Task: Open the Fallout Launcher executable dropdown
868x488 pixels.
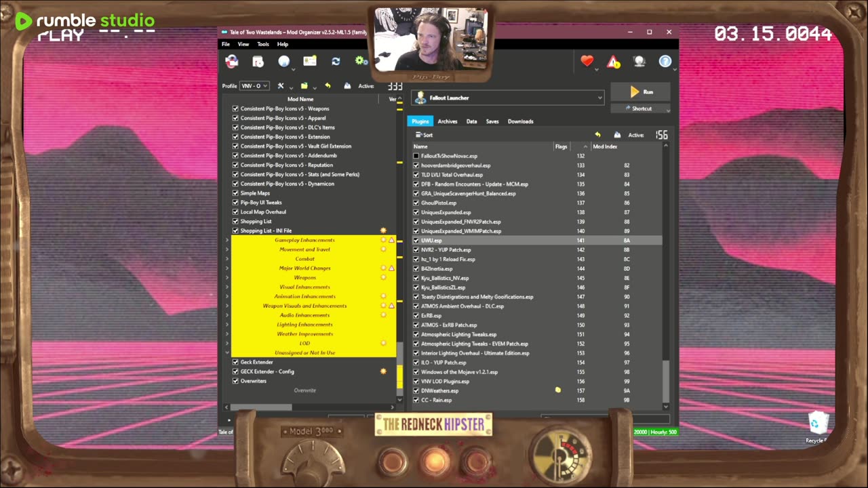Action: pyautogui.click(x=507, y=98)
